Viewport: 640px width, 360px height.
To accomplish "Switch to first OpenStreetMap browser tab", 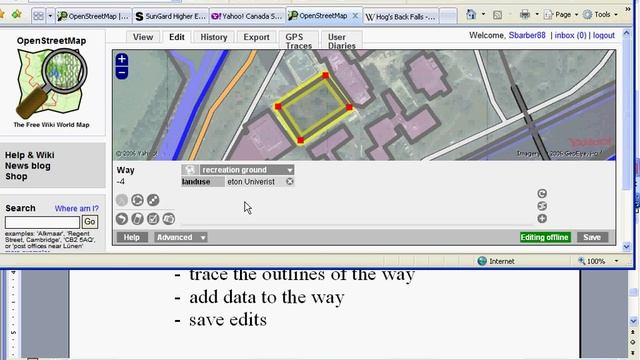I will (94, 16).
